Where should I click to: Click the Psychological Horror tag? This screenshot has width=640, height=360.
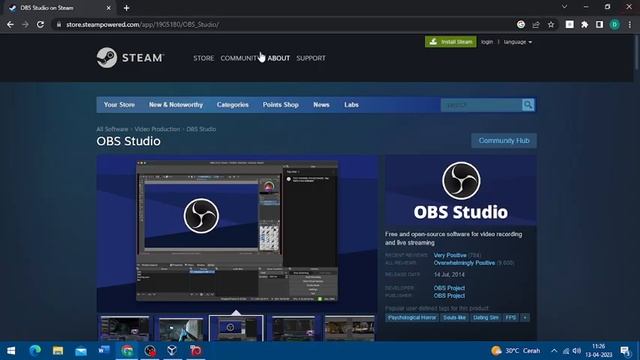tap(412, 318)
